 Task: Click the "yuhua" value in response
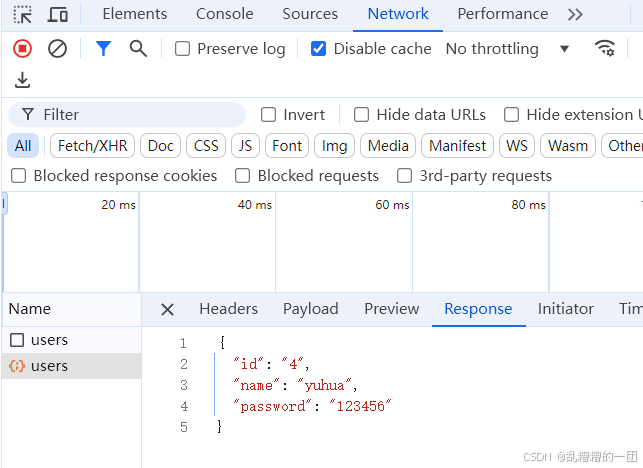point(324,386)
